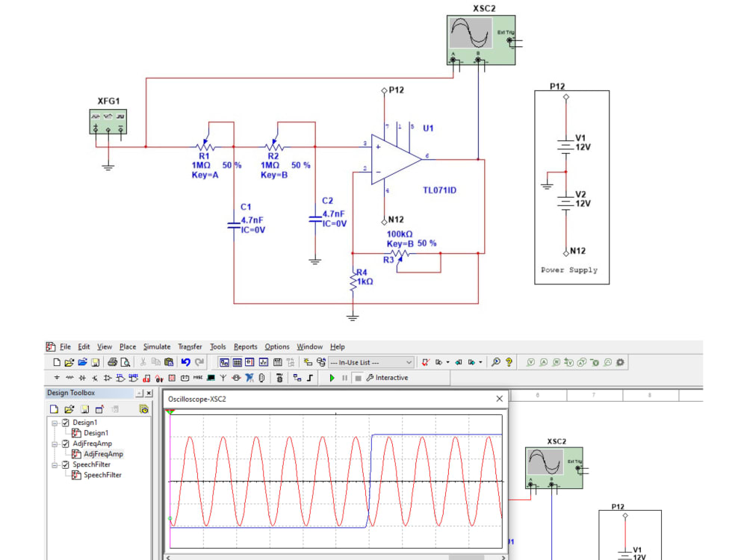Place a differential voltage probe
Screen dimensions: 747x560
[568, 362]
